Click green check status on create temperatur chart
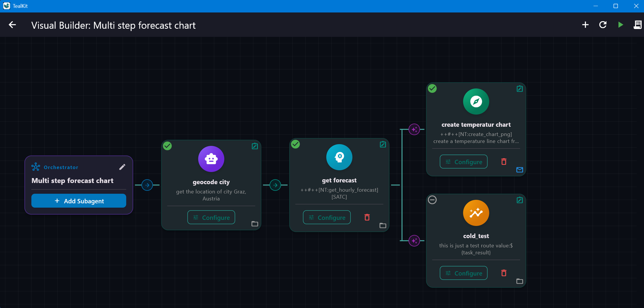 [432, 88]
